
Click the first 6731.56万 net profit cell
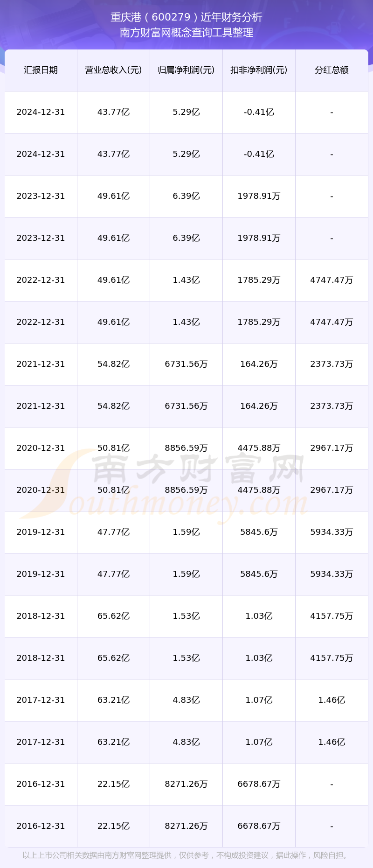pos(186,364)
